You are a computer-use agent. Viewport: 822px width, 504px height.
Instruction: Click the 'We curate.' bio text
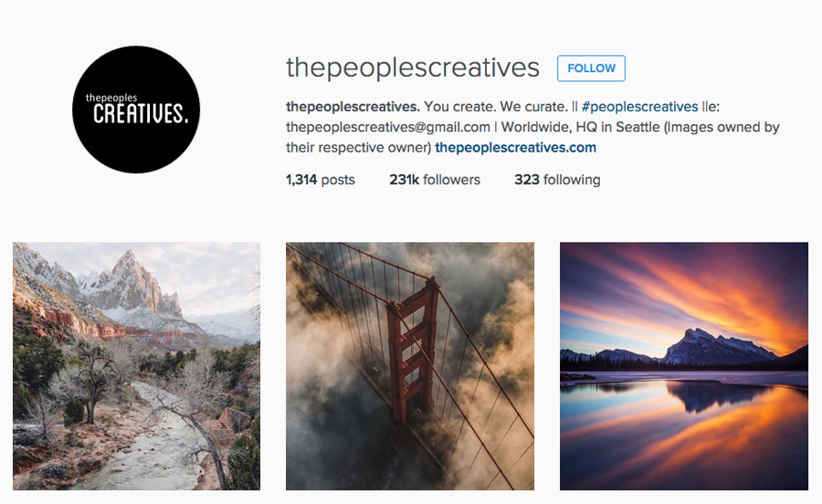click(533, 107)
